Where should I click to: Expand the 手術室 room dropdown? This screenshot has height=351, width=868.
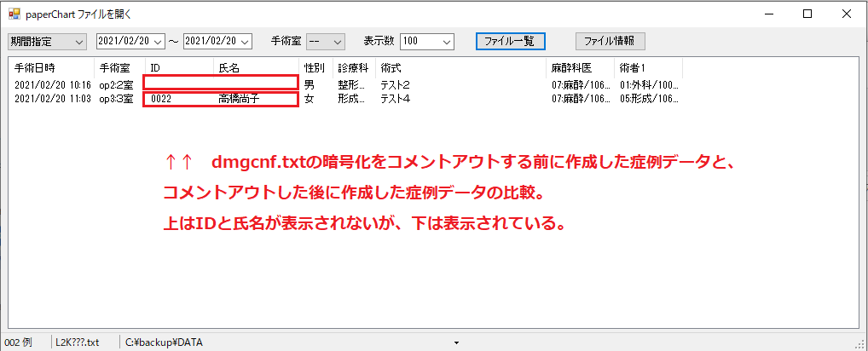pyautogui.click(x=336, y=41)
